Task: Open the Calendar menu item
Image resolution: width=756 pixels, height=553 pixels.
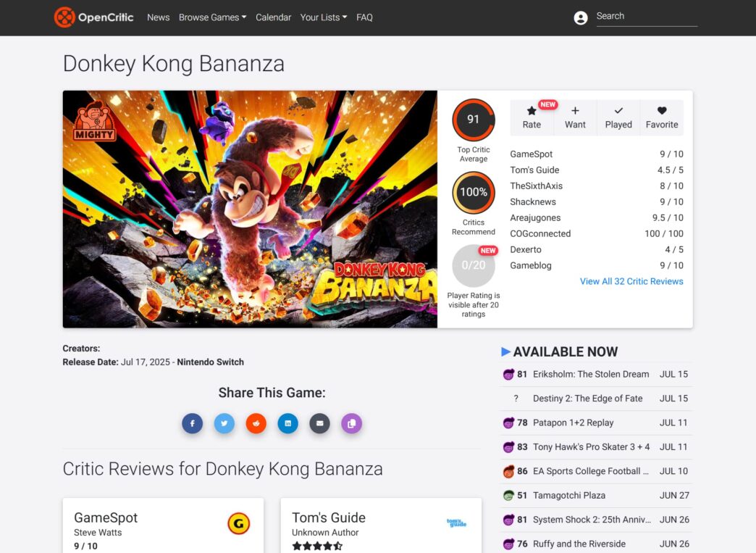Action: 273,17
